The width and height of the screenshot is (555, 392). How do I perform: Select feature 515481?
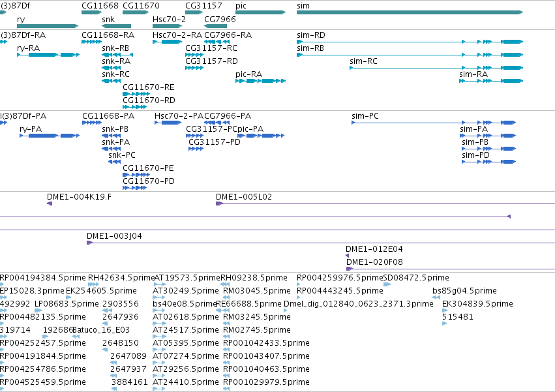pyautogui.click(x=444, y=324)
